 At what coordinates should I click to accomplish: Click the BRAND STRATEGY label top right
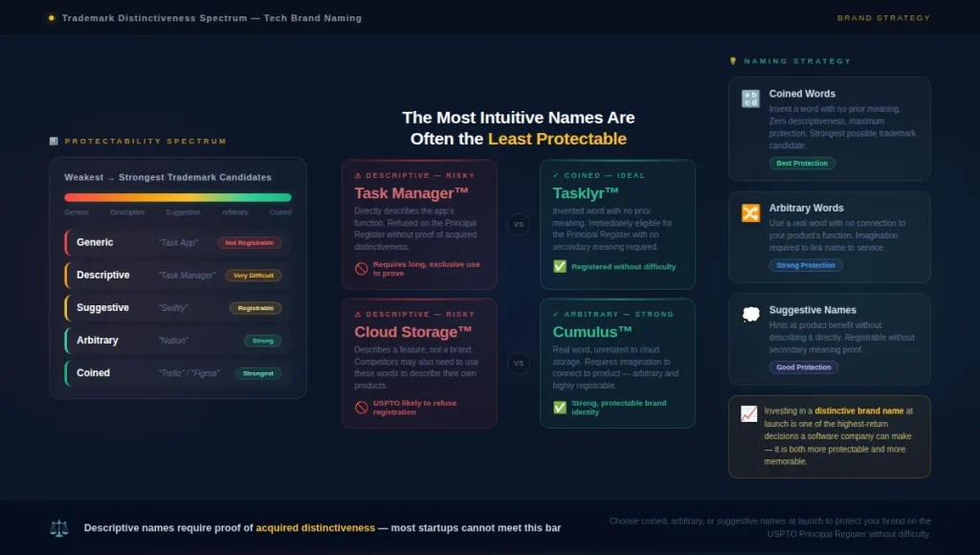[x=883, y=18]
